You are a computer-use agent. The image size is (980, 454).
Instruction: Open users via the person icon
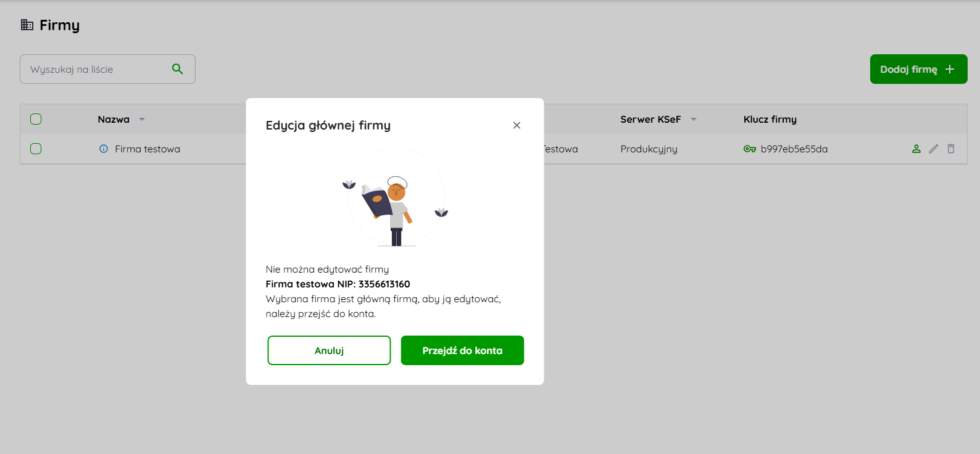tap(916, 149)
